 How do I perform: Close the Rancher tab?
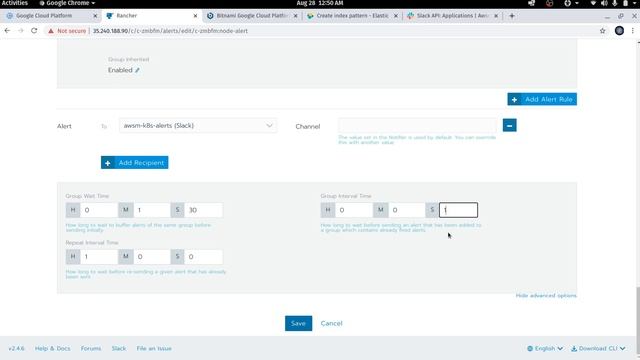195,16
